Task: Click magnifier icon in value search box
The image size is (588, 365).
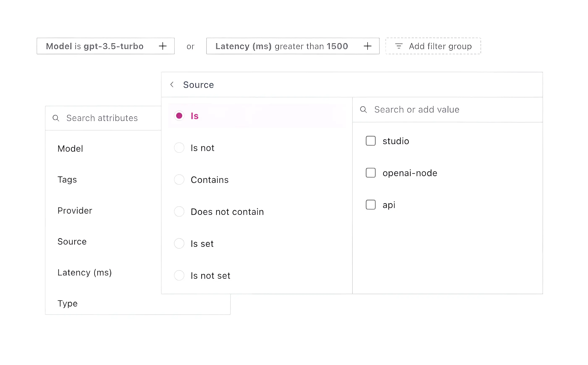Action: [363, 109]
